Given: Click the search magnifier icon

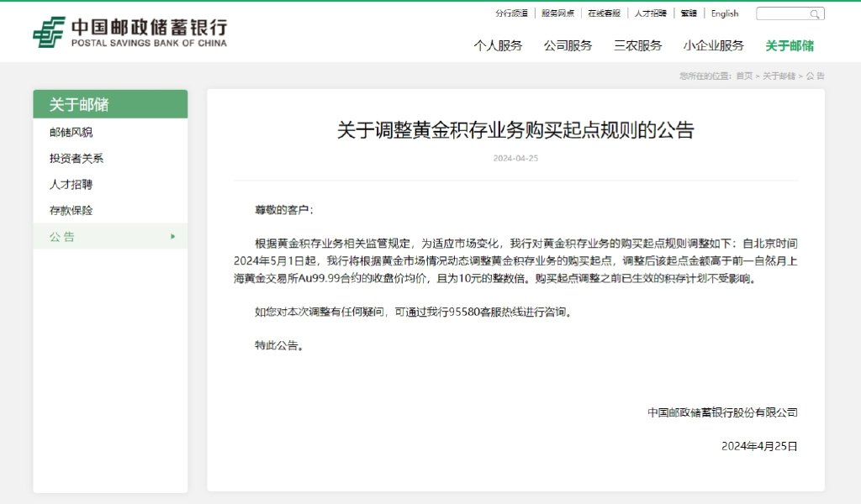Looking at the screenshot, I should [814, 13].
